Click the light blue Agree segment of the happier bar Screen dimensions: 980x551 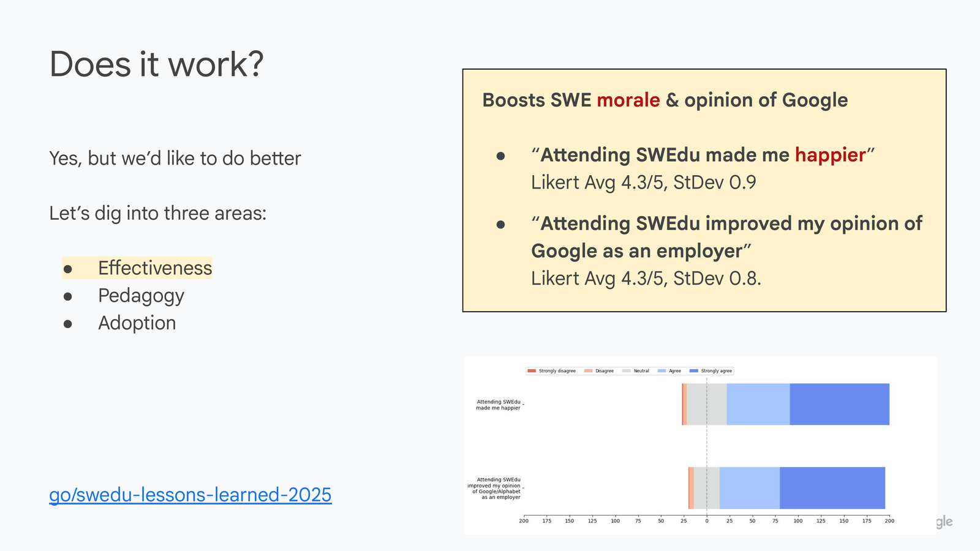[758, 404]
